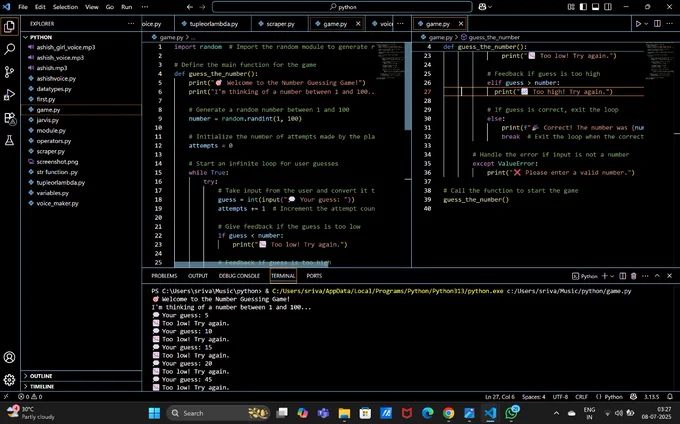680x424 pixels.
Task: Toggle the bottom panel visibility
Action: [x=595, y=7]
